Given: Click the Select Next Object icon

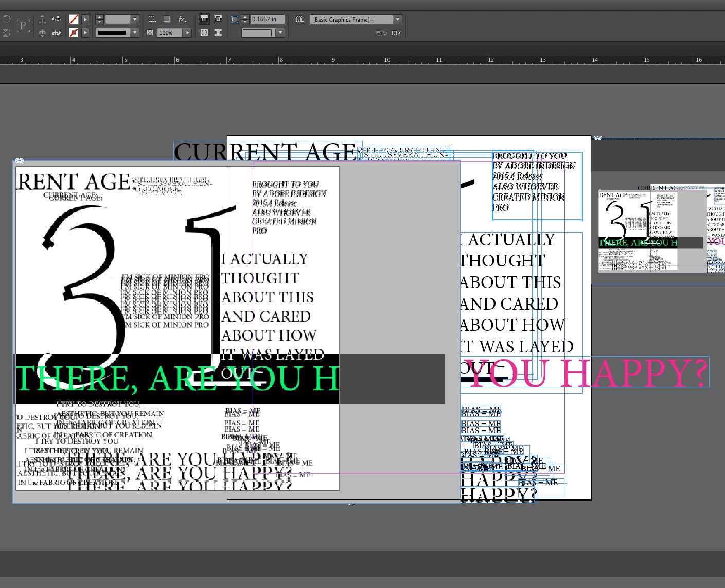Looking at the screenshot, I should coord(57,33).
